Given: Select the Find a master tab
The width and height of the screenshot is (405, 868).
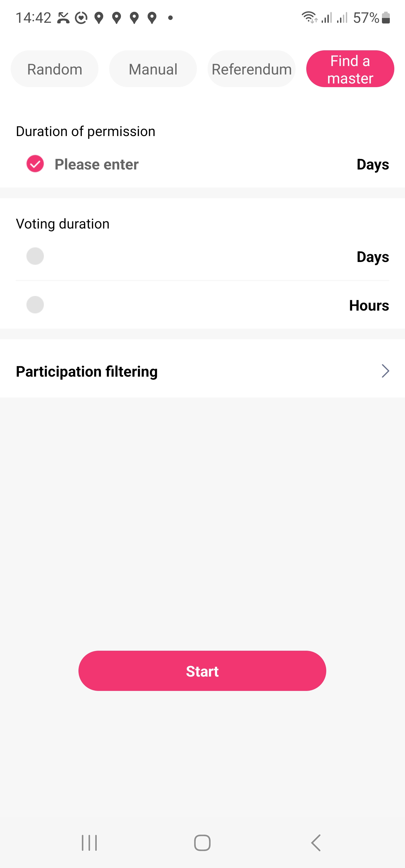Looking at the screenshot, I should pos(350,69).
